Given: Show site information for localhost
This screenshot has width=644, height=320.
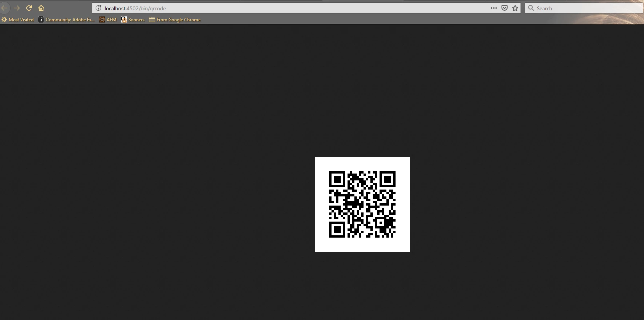Looking at the screenshot, I should 98,8.
